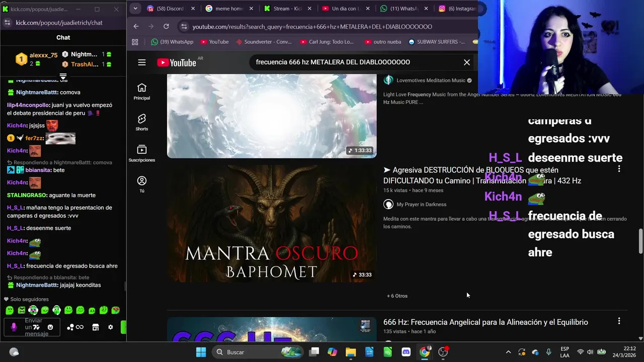644x362 pixels.
Task: Open the 666 Hz: Frecuencia Angelical title
Action: (x=486, y=322)
